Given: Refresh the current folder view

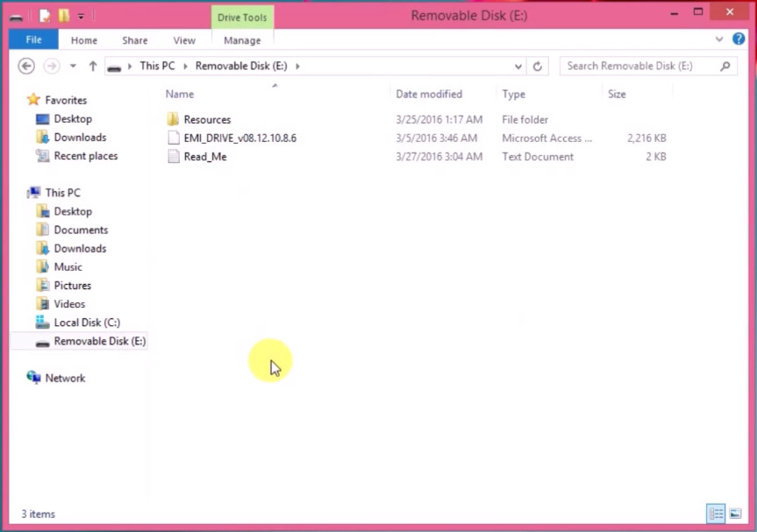Looking at the screenshot, I should [x=538, y=66].
